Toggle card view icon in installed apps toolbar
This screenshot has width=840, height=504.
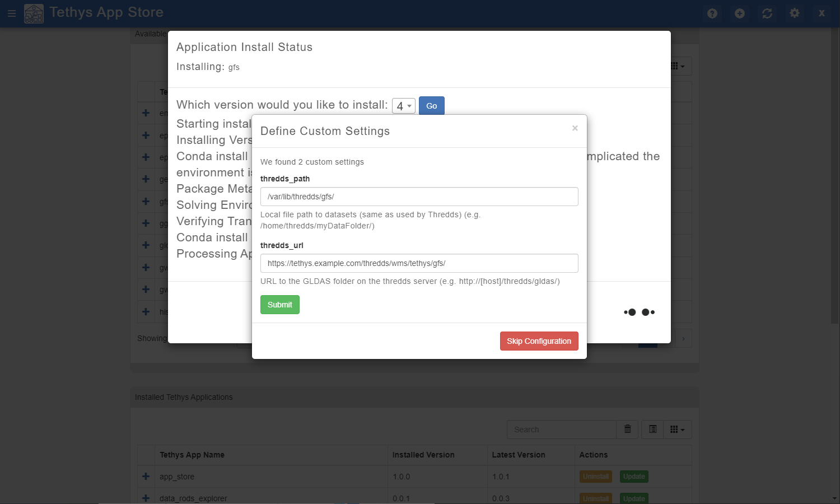(652, 429)
